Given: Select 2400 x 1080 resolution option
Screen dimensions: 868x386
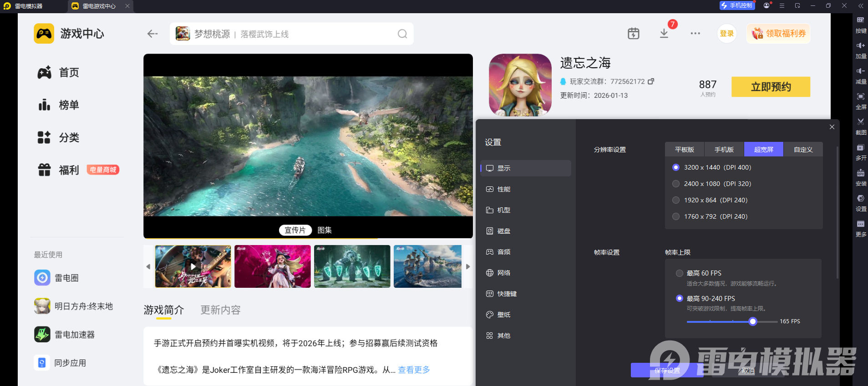Looking at the screenshot, I should pyautogui.click(x=676, y=184).
